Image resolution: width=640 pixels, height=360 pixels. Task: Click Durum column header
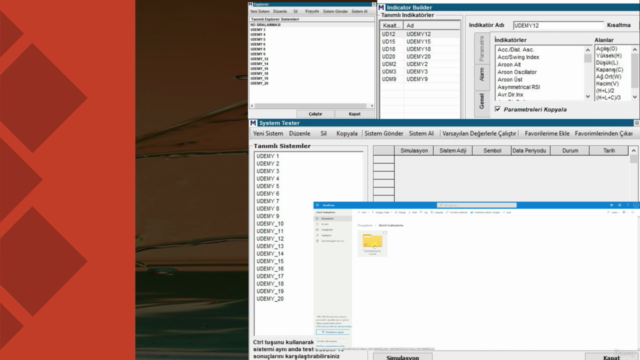[x=570, y=151]
